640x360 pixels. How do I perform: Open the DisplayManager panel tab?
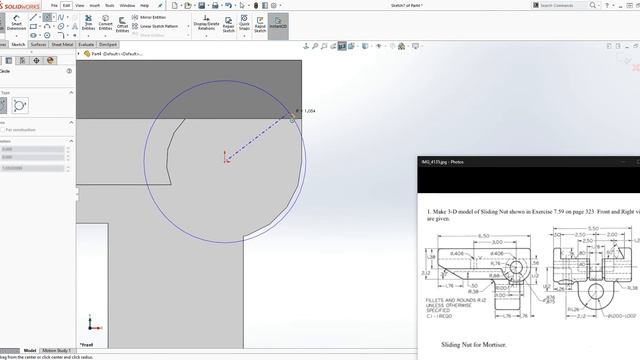tap(50, 61)
